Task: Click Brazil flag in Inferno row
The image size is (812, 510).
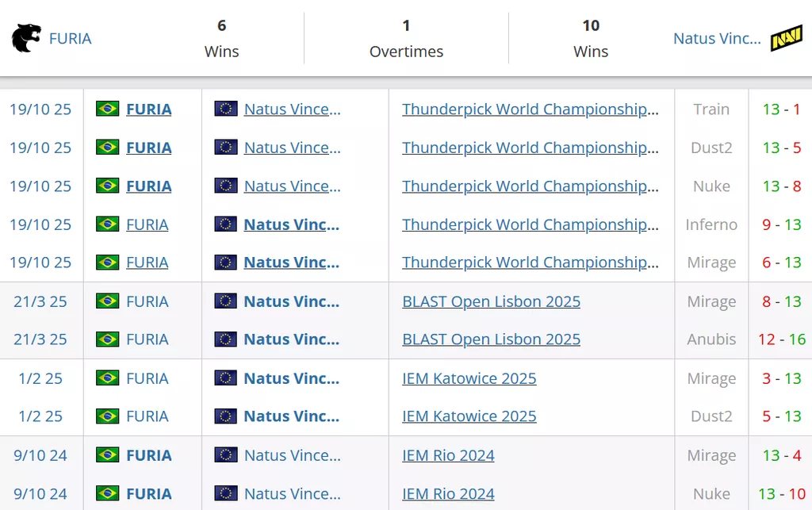Action: pyautogui.click(x=107, y=224)
